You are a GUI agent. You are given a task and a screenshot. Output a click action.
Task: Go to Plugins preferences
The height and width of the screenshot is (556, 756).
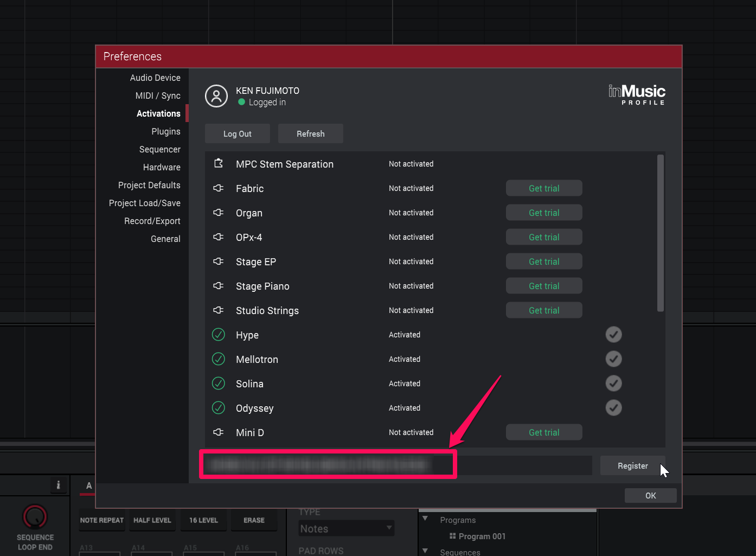tap(166, 131)
